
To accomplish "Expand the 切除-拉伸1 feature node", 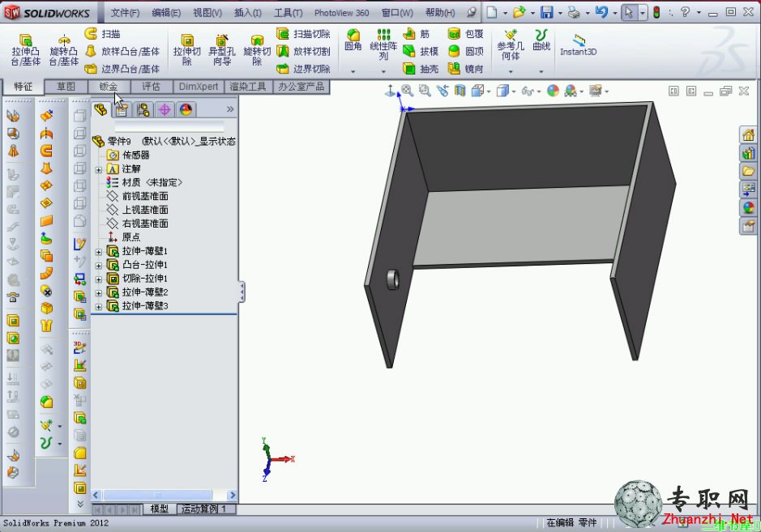I will click(x=99, y=279).
